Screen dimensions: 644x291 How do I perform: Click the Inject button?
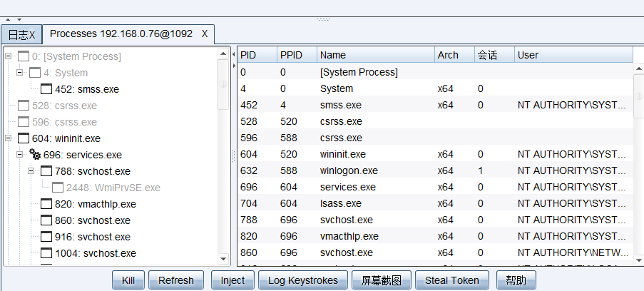(232, 280)
